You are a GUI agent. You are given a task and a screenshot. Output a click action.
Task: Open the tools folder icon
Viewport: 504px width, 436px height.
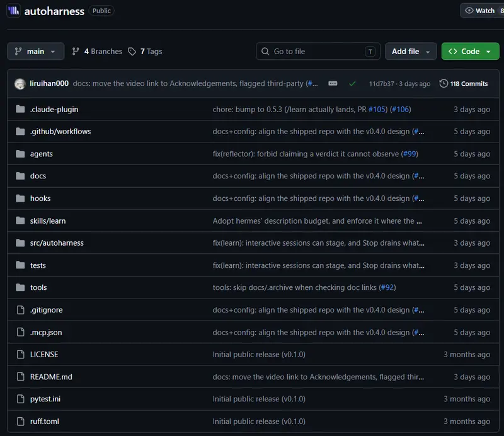20,287
